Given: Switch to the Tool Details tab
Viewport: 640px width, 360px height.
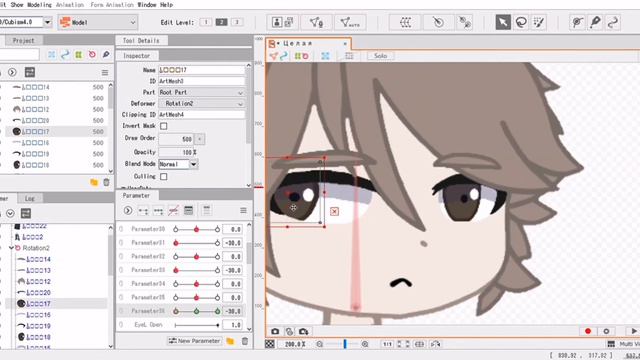Looking at the screenshot, I should pyautogui.click(x=141, y=40).
